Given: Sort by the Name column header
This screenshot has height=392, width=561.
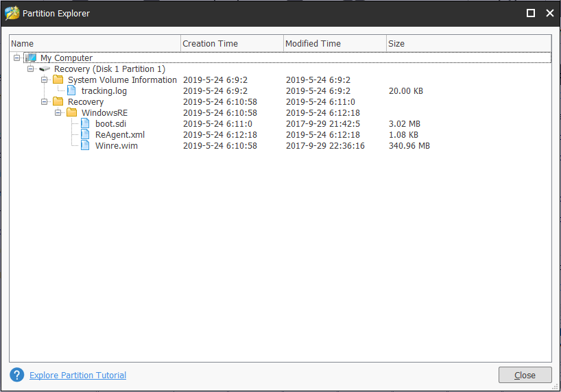Looking at the screenshot, I should (95, 43).
